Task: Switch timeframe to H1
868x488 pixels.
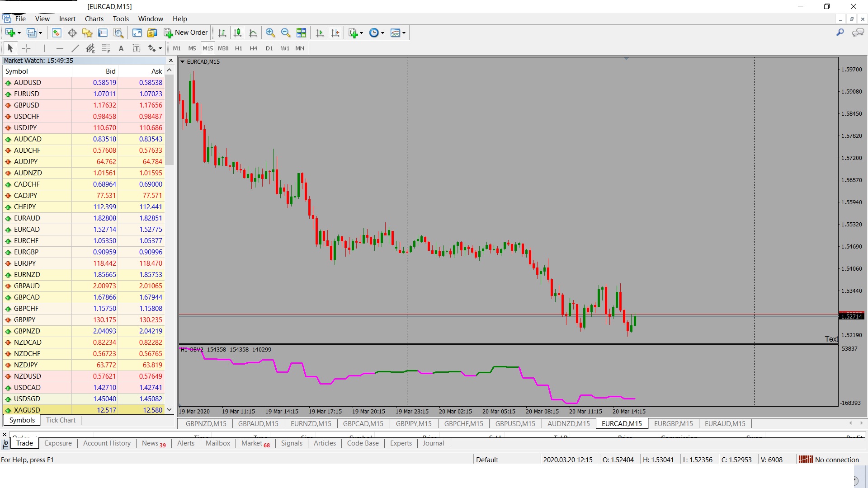Action: pos(239,48)
